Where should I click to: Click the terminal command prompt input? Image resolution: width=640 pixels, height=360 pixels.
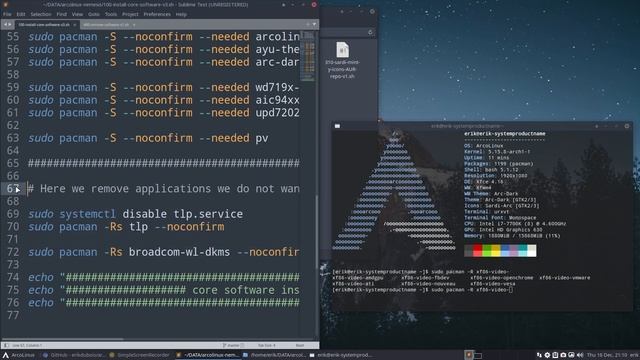(422, 290)
